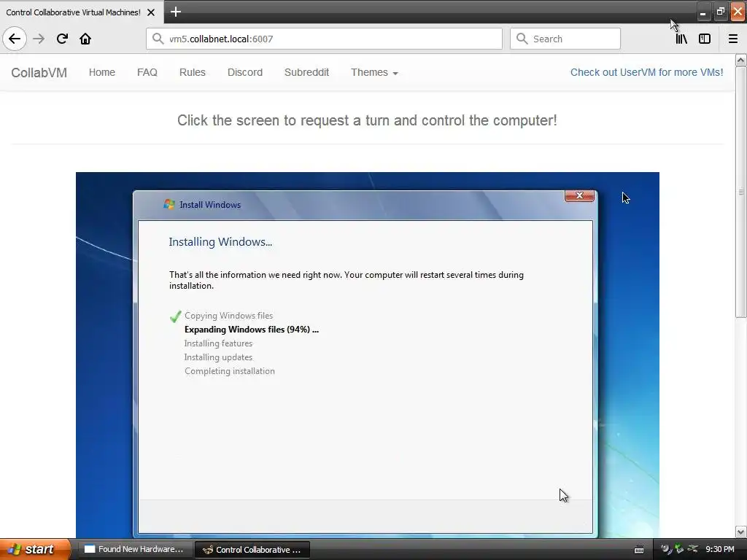Open the FAQ nav item

(x=147, y=72)
